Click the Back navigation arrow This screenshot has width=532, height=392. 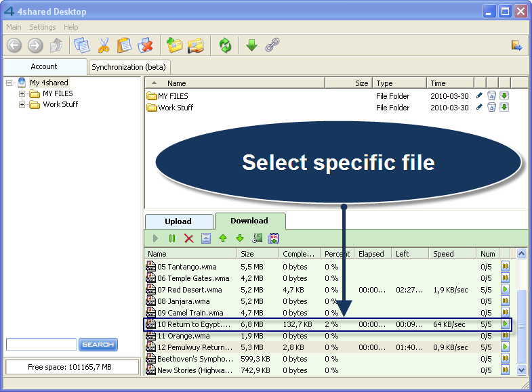(x=14, y=45)
